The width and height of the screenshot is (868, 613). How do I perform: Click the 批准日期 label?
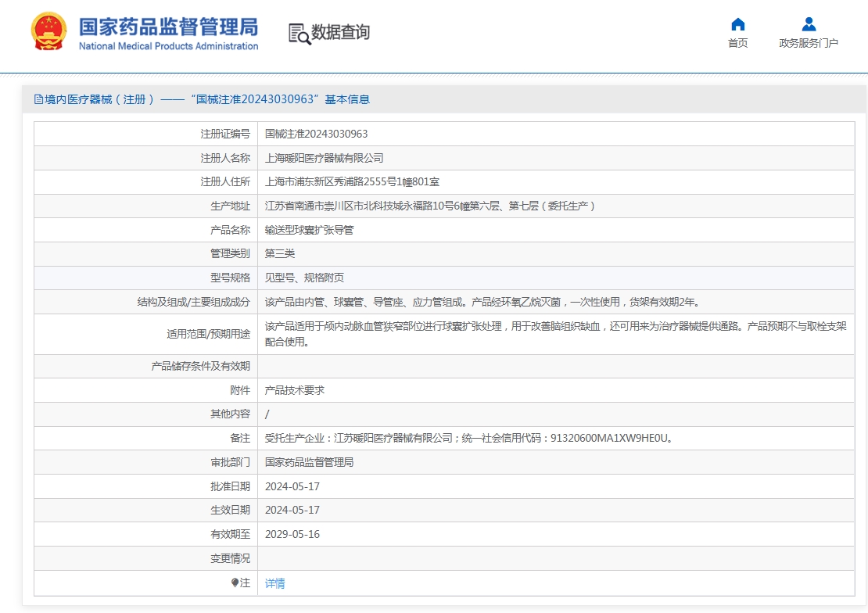(x=230, y=487)
